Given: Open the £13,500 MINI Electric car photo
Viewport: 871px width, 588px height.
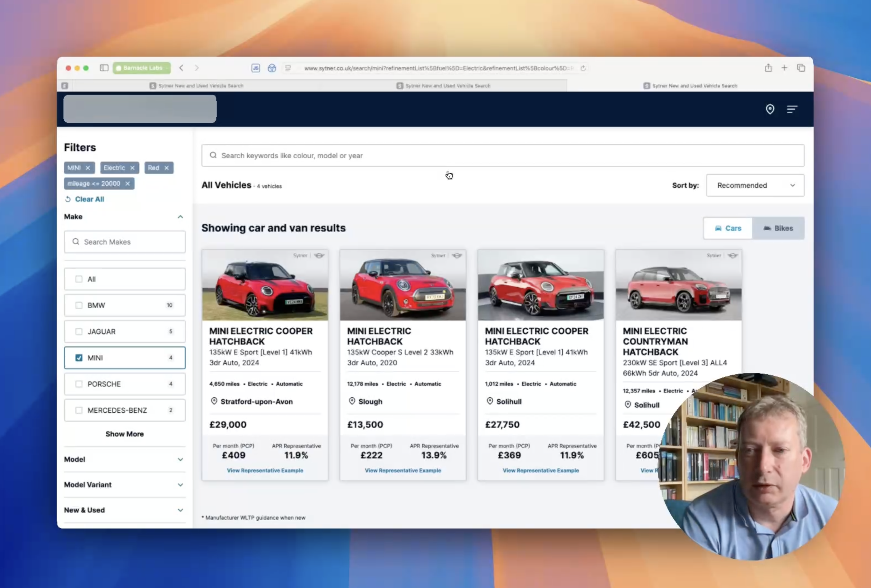Looking at the screenshot, I should click(403, 285).
